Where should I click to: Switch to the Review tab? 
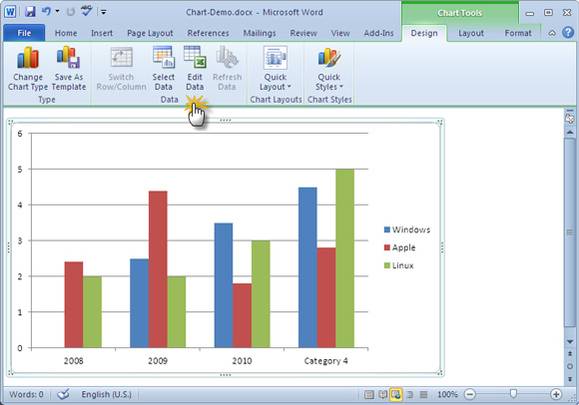coord(304,33)
